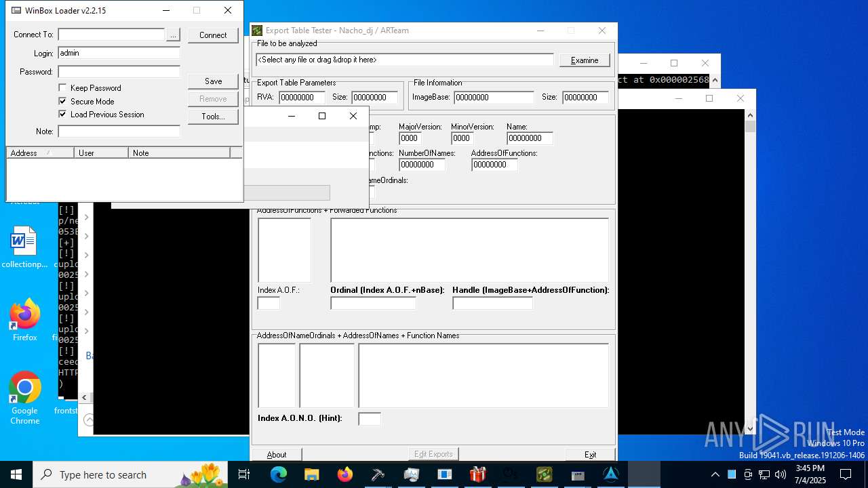
Task: Sort by the Address column header
Action: (40, 153)
